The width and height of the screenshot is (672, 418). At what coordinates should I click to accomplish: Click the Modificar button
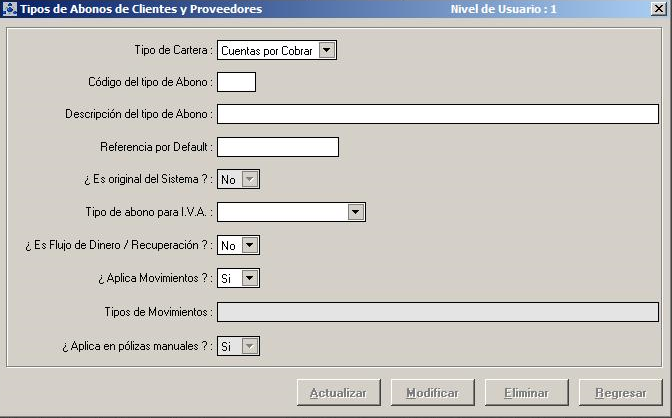point(432,394)
